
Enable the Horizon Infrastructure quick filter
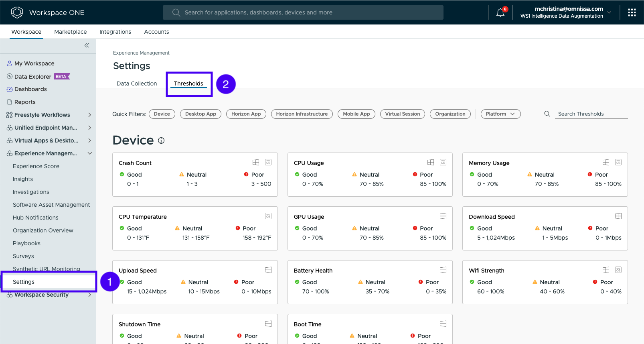pos(302,114)
